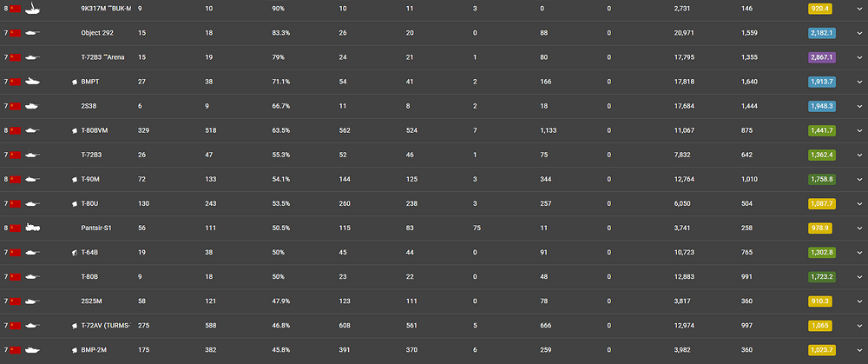Expand the BMP-2M row details
868x364 pixels.
pyautogui.click(x=859, y=350)
